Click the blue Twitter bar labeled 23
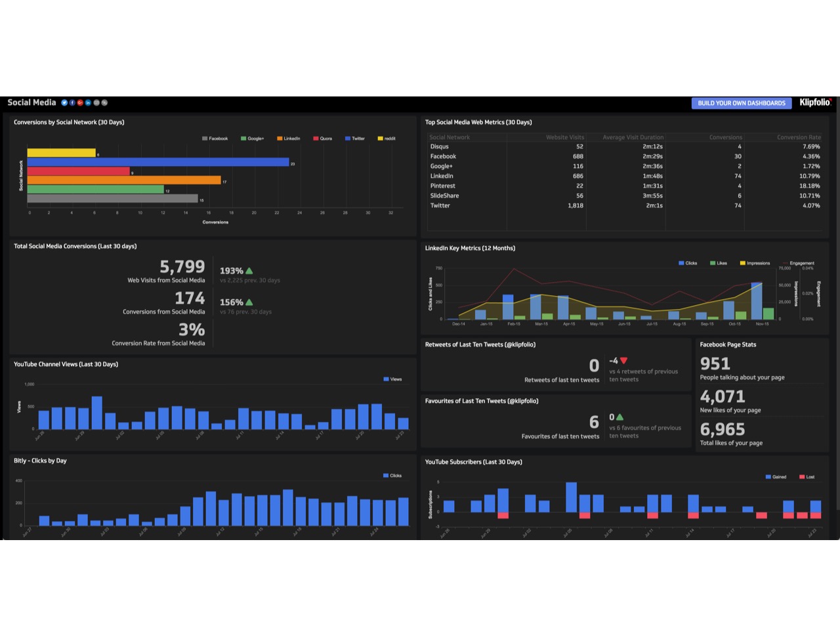 (x=158, y=162)
